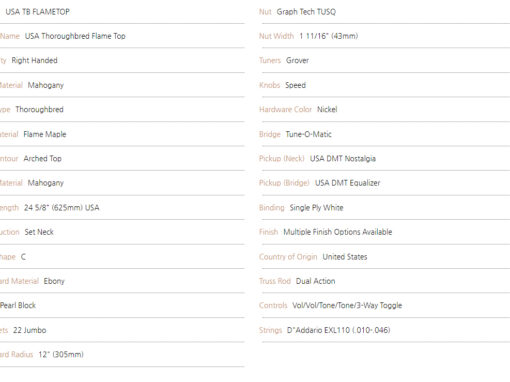Click the Knobs Speed row
The height and width of the screenshot is (382, 510).
click(384, 85)
